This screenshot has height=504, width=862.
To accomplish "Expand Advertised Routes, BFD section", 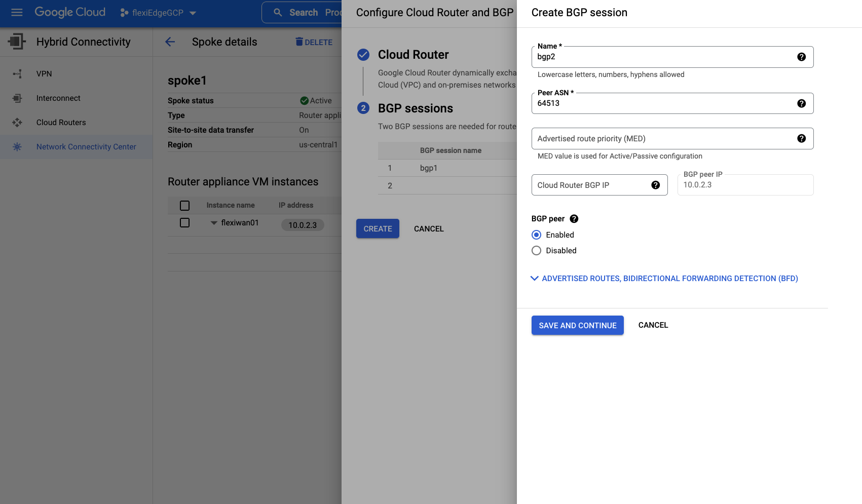I will 664,279.
